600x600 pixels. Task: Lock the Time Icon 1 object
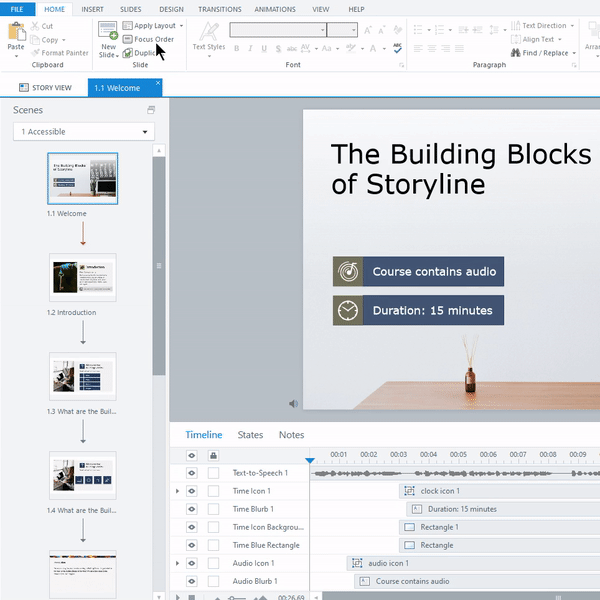214,491
